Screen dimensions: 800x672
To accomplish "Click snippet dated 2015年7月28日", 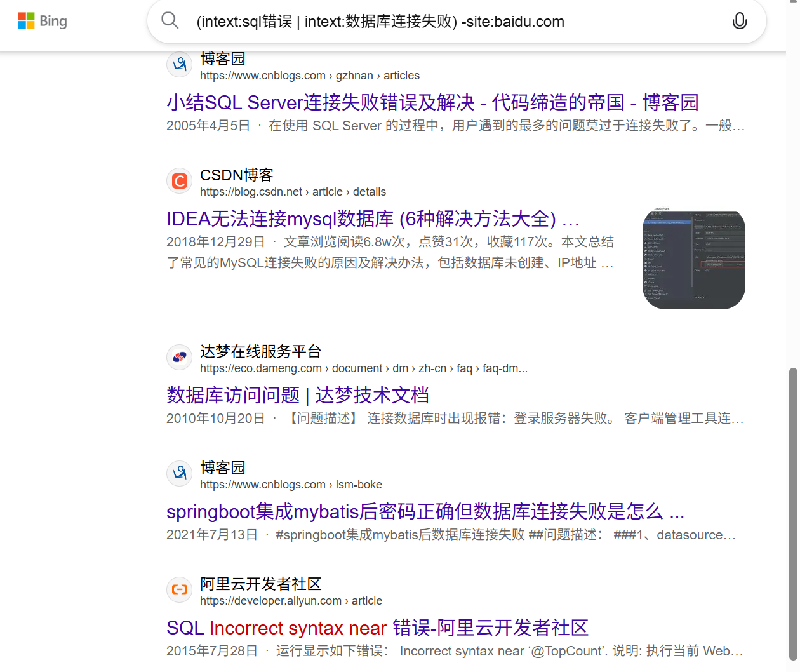I will point(455,651).
